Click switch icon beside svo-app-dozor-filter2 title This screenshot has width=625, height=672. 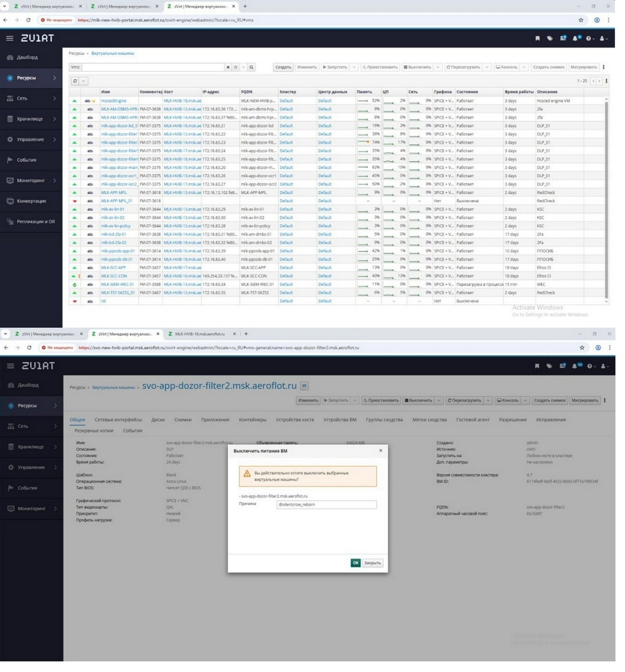tap(304, 386)
